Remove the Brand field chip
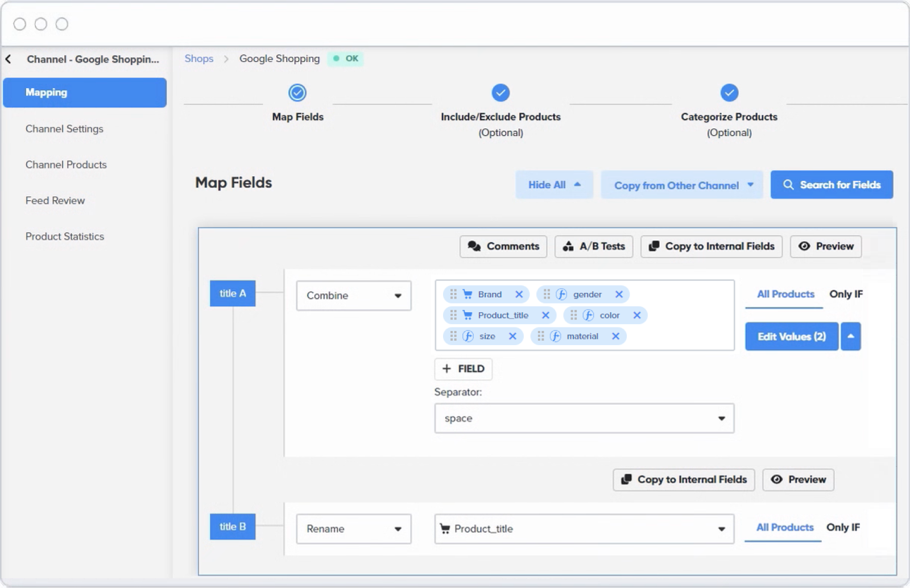Image resolution: width=910 pixels, height=588 pixels. (519, 294)
